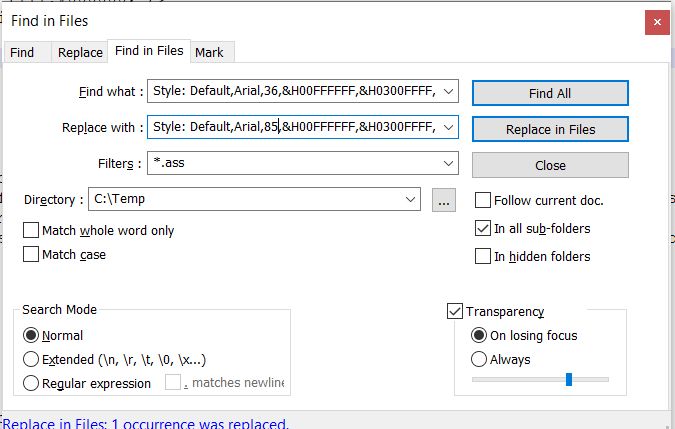
Task: Choose Always transparency radio option
Action: pyautogui.click(x=479, y=360)
